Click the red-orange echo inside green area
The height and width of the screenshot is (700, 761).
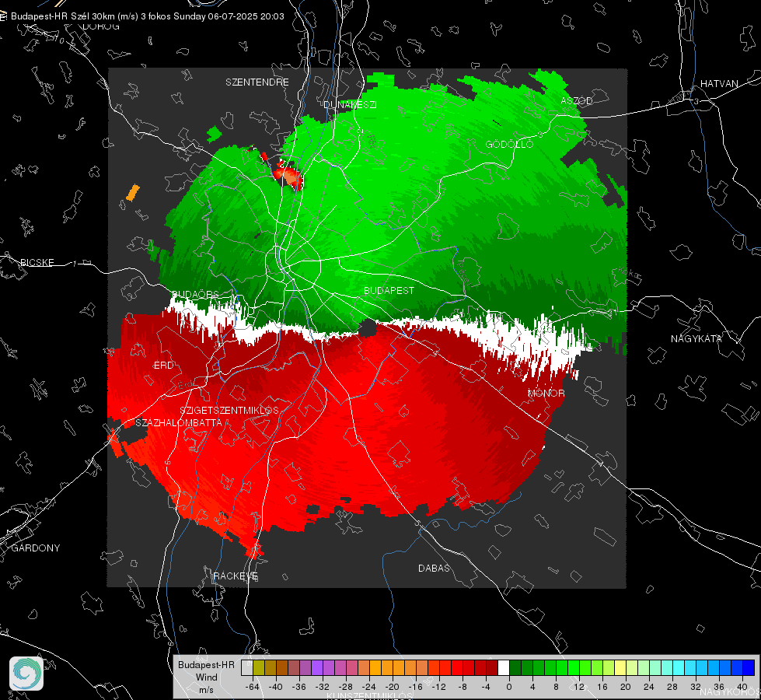tap(288, 177)
